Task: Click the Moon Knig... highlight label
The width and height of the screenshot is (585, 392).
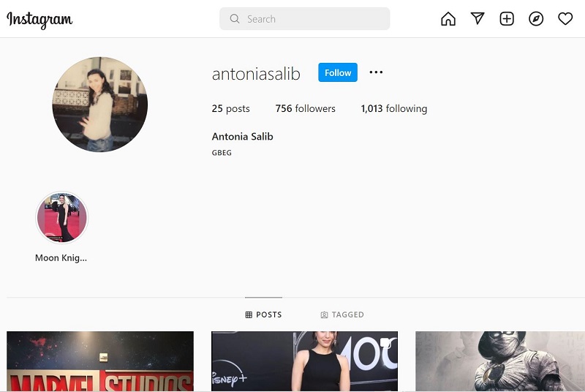Action: [x=61, y=257]
